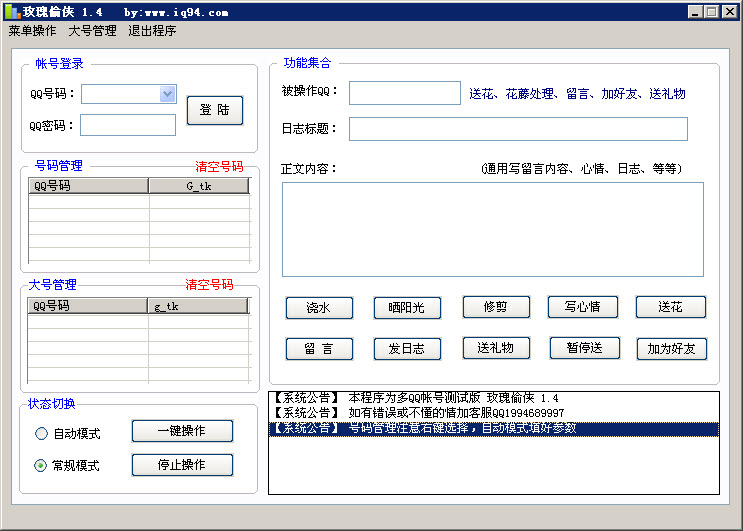Viewport: 743px width, 531px height.
Task: Select the 常规模式 radio button
Action: [41, 465]
